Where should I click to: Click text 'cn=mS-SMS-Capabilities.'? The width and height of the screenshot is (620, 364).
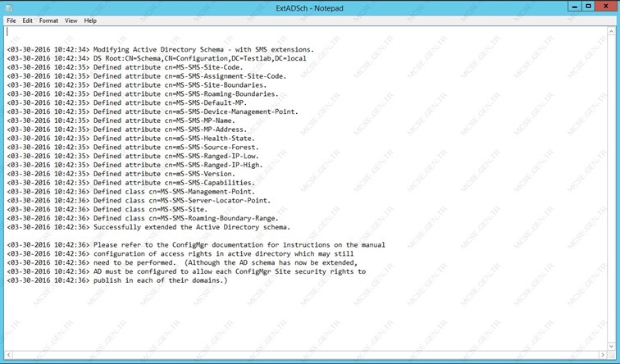click(x=210, y=183)
